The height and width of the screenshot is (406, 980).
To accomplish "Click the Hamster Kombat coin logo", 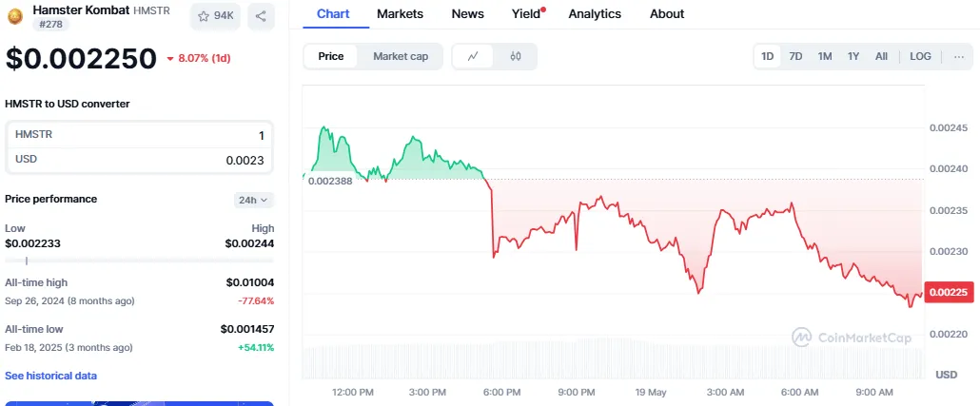I will pyautogui.click(x=15, y=15).
